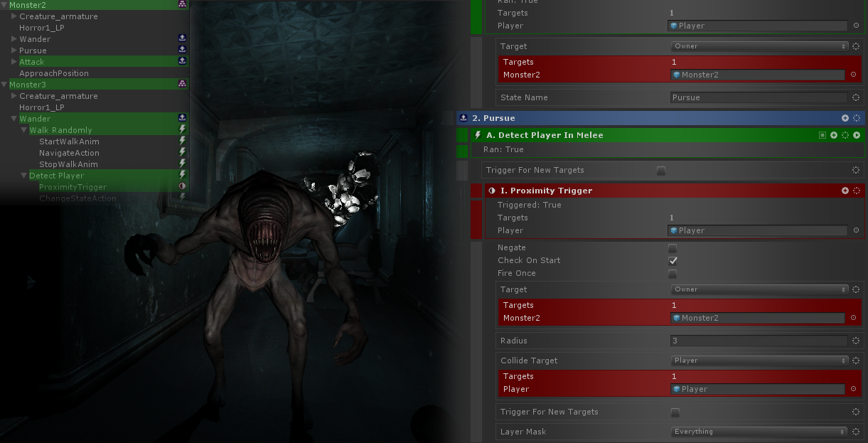This screenshot has width=868, height=443.
Task: Click the lightning icon beside NavigateAction
Action: (182, 153)
